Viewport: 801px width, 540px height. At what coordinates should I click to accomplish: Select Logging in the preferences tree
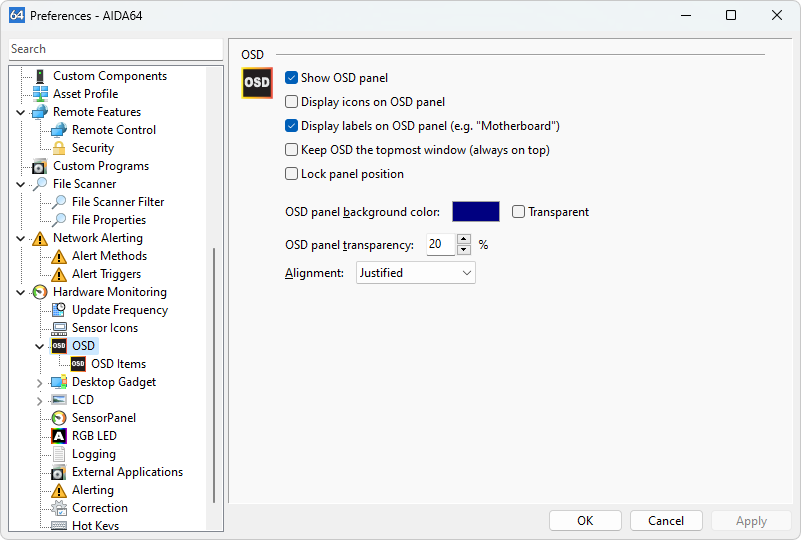pos(93,454)
